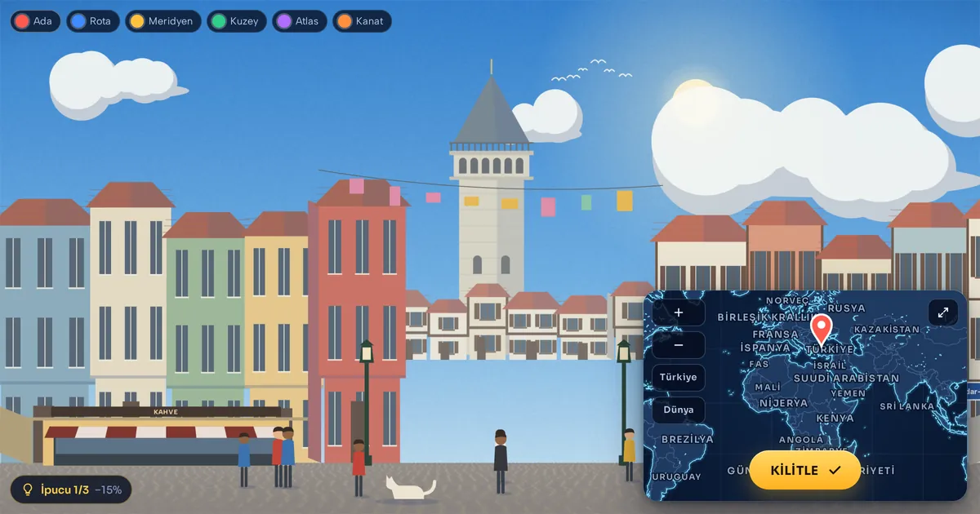Click the FRANSA label on the map

775,335
